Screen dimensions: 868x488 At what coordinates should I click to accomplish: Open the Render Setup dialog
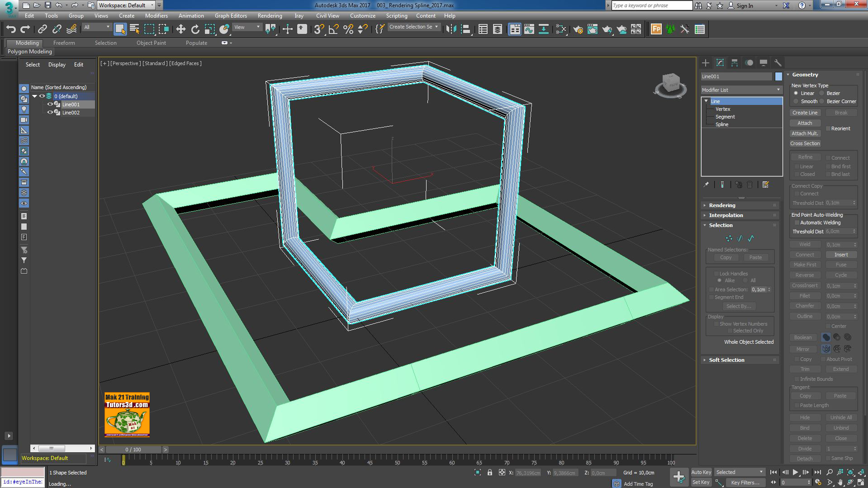tap(579, 29)
